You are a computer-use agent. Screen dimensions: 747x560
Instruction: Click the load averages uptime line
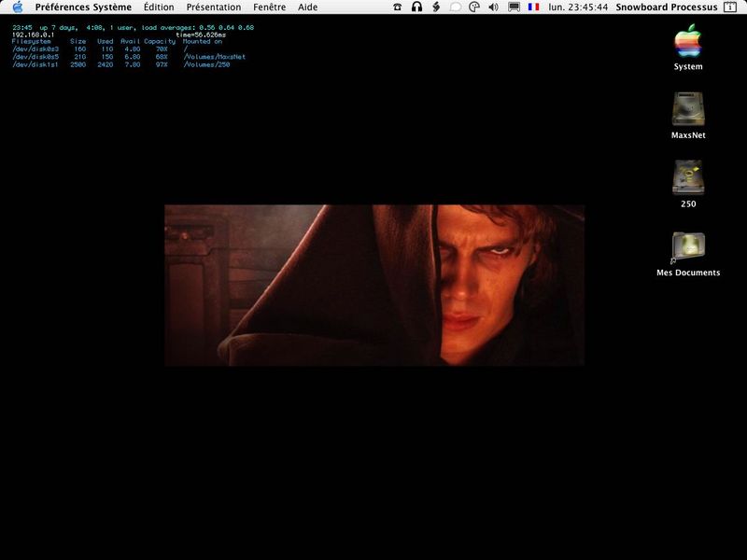tap(133, 28)
